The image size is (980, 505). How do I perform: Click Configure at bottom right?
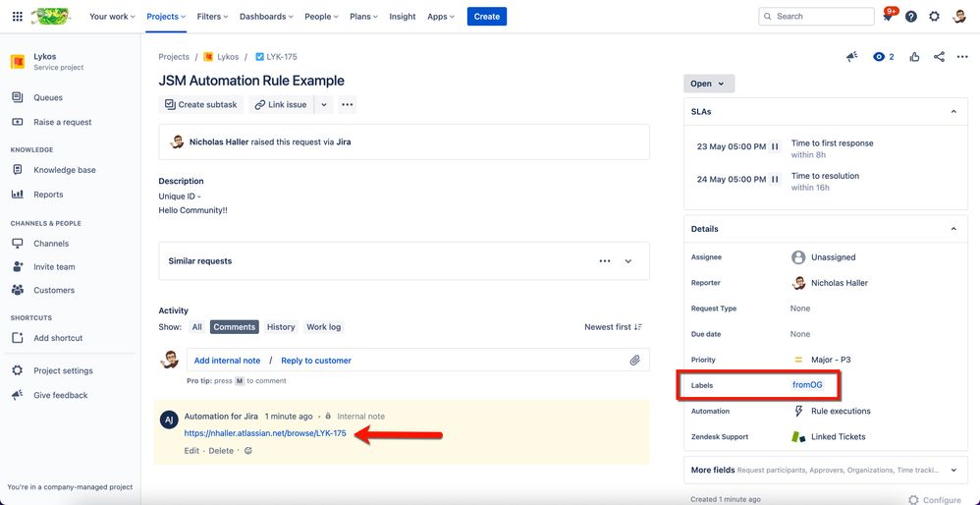click(x=935, y=500)
